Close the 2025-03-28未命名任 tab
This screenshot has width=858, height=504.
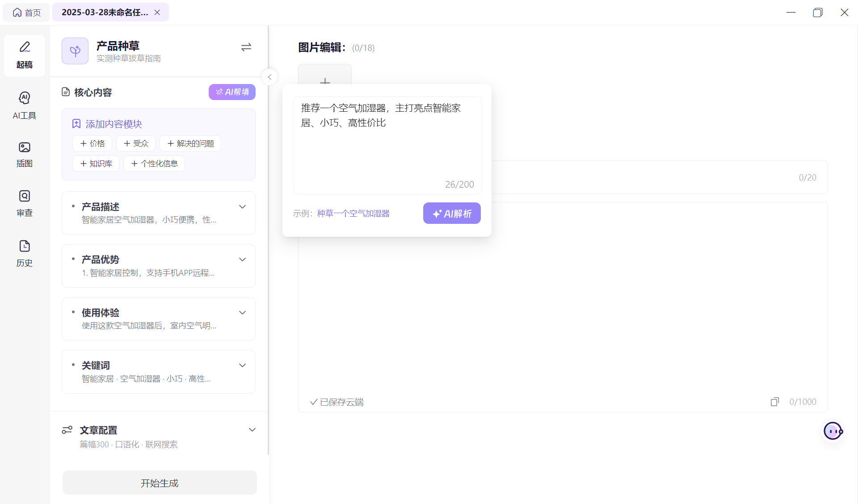pyautogui.click(x=157, y=13)
